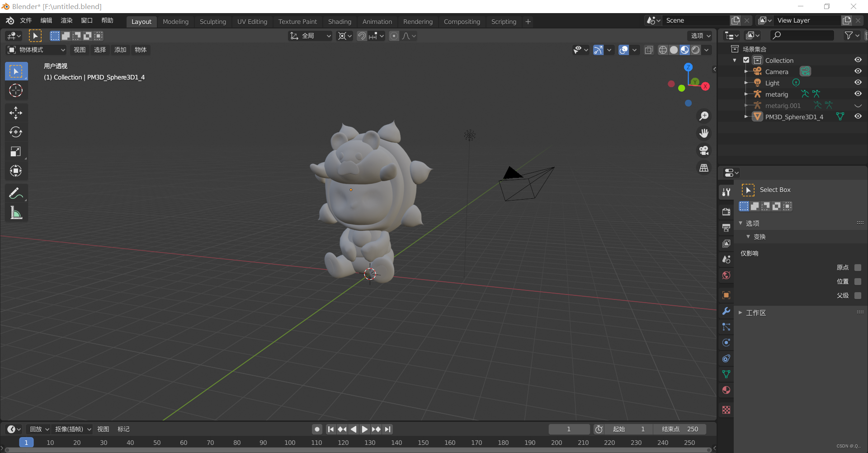
Task: Open the 编辑 menu
Action: [x=46, y=21]
